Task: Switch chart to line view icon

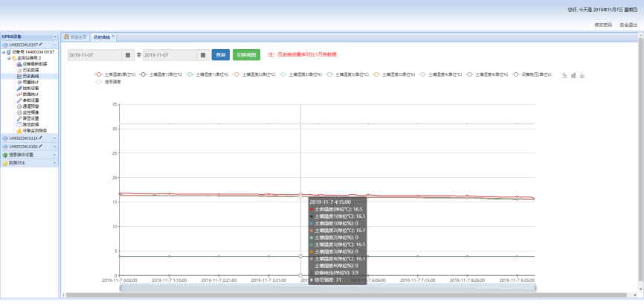Action: (x=564, y=75)
